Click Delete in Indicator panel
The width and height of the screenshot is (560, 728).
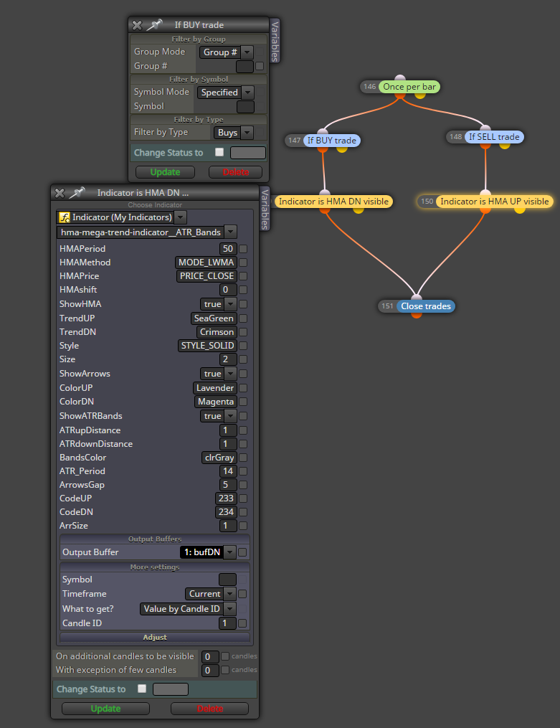pyautogui.click(x=209, y=709)
